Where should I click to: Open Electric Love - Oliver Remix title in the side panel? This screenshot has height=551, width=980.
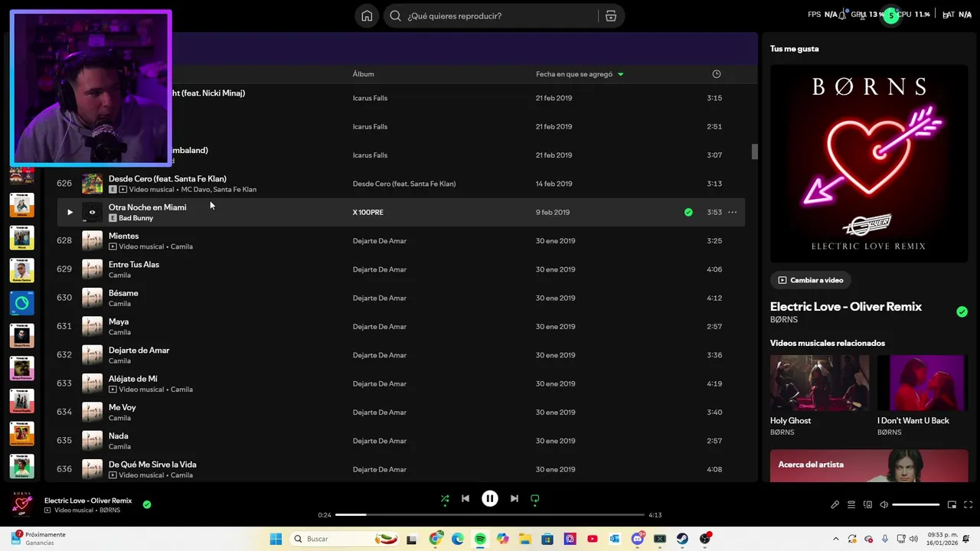coord(846,307)
